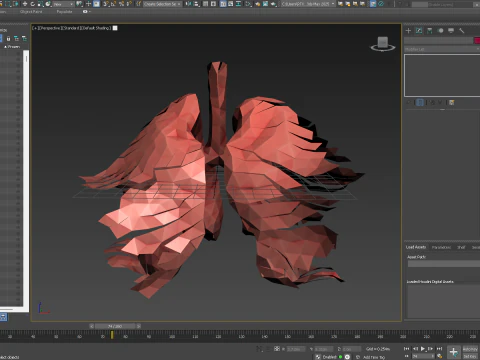This screenshot has height=360, width=480.
Task: Toggle 3D Snaps in the toolbar
Action: coord(106,4)
